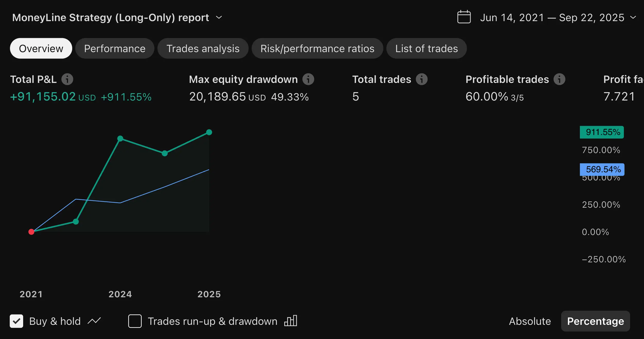The height and width of the screenshot is (339, 644).
Task: Click the Profitable trades info icon
Action: click(560, 79)
